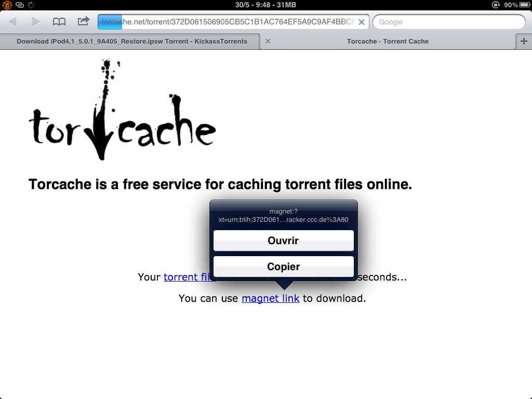Tap the Torcache free service headline
Viewport: 532px width, 399px height.
(220, 184)
